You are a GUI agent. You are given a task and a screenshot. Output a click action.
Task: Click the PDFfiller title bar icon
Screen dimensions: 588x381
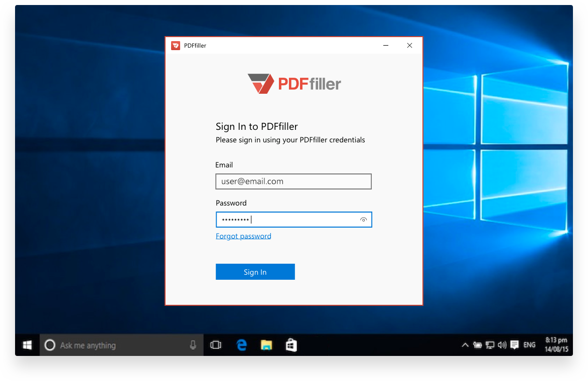pos(176,45)
